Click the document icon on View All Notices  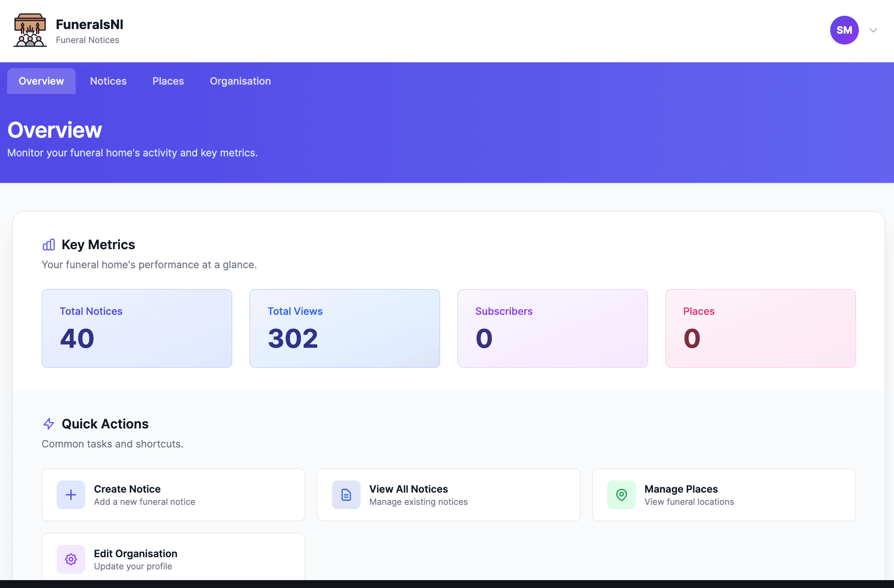point(346,495)
